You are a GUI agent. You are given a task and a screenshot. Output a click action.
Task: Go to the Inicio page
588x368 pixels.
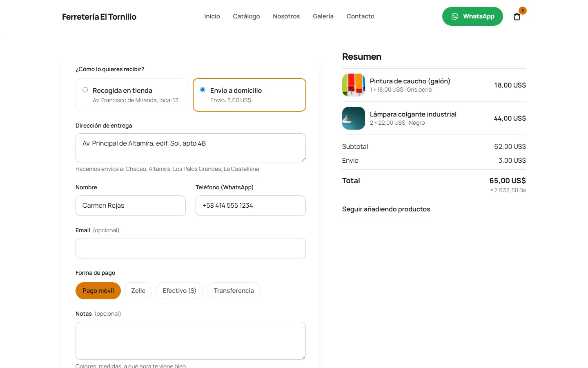(212, 16)
